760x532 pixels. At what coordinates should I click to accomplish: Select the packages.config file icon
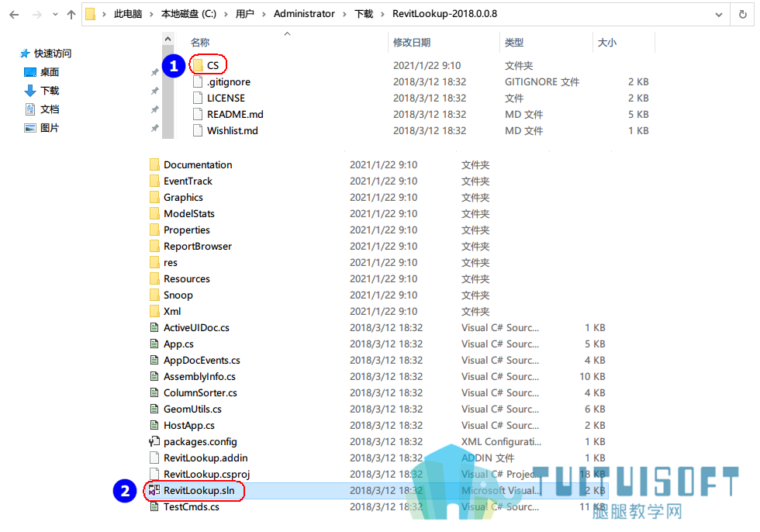click(154, 441)
